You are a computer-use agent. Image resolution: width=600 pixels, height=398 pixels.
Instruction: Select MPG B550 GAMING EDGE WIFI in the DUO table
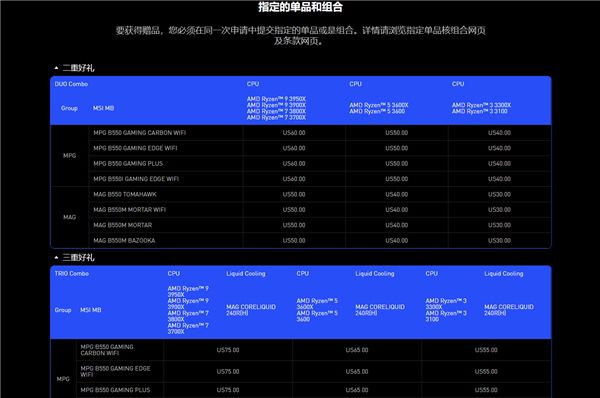[135, 148]
